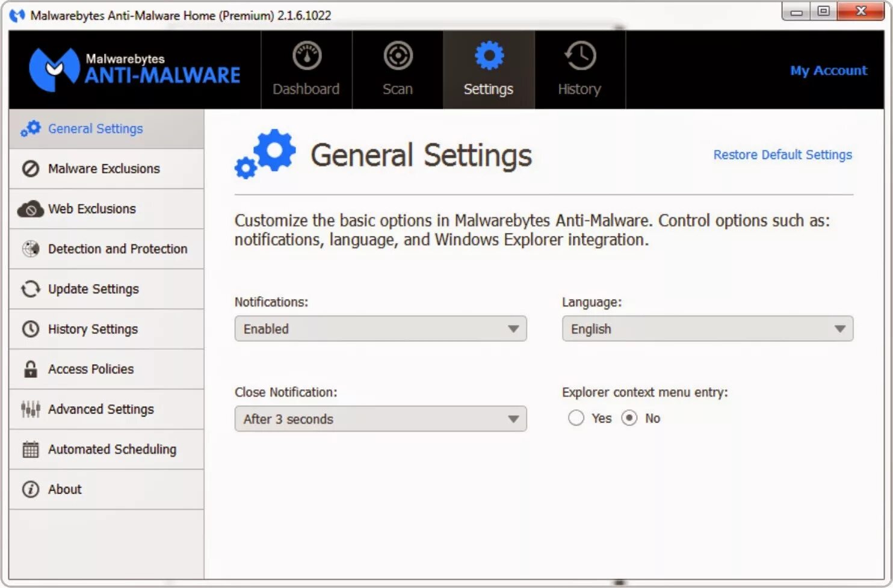Select Yes for Explorer context menu entry
This screenshot has width=893, height=588.
[x=576, y=418]
